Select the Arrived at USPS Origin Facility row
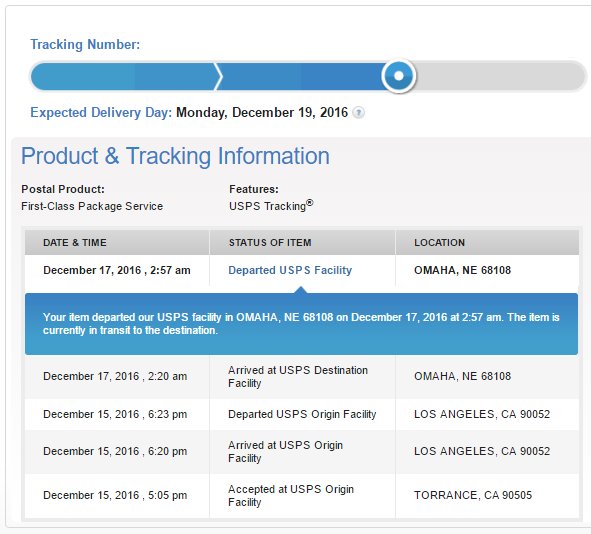The image size is (591, 534). 302,451
